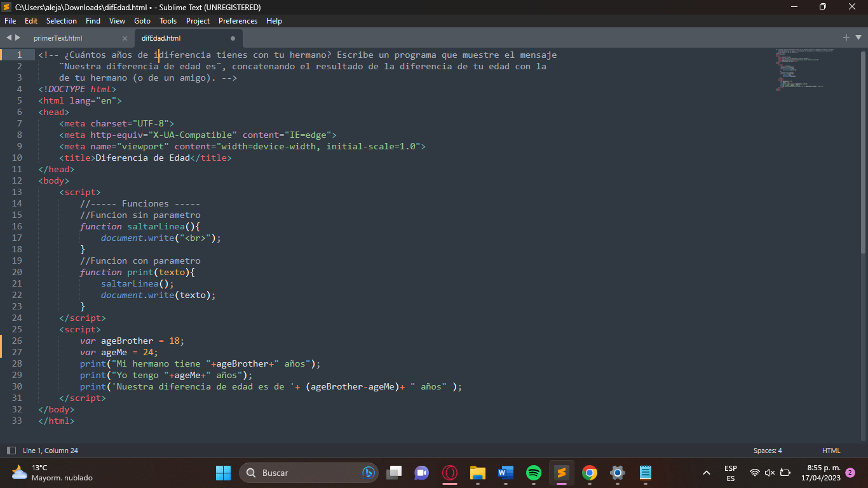868x488 pixels.
Task: Click line number 26 in gutter
Action: (x=17, y=341)
